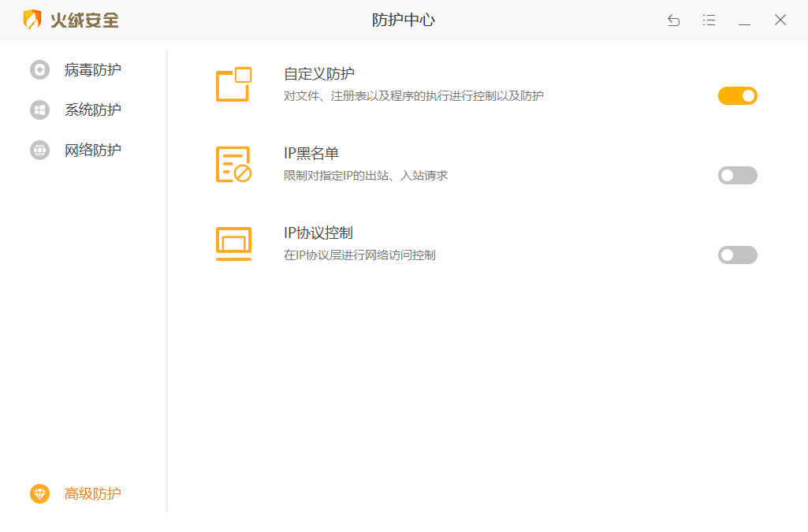Click the Huorong flame shield logo
The image size is (808, 532).
[x=32, y=20]
